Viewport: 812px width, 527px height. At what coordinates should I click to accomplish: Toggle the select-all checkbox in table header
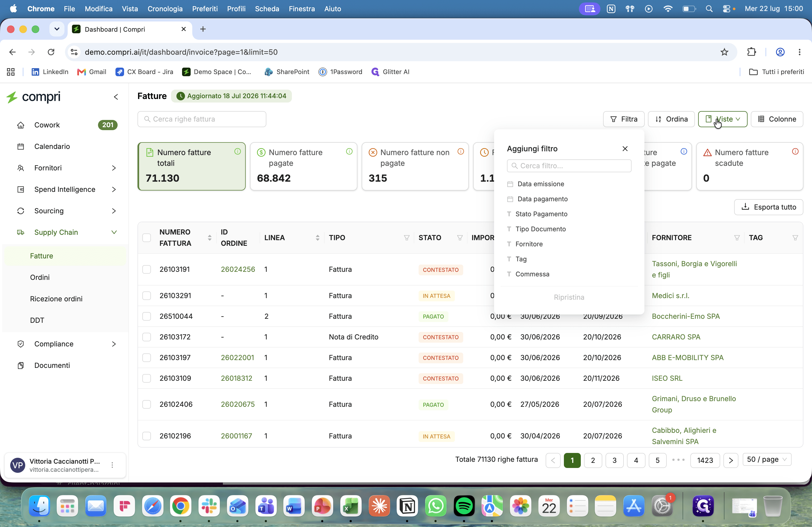pyautogui.click(x=147, y=237)
